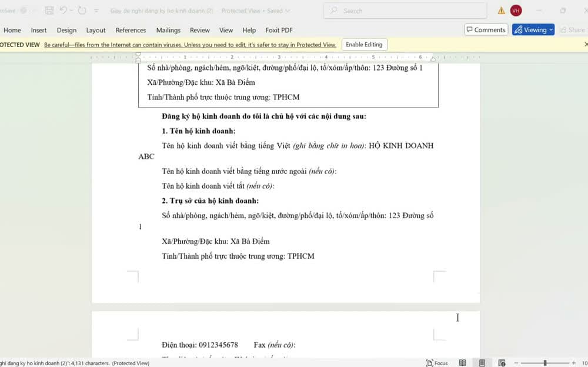Select the View tab

(x=226, y=30)
